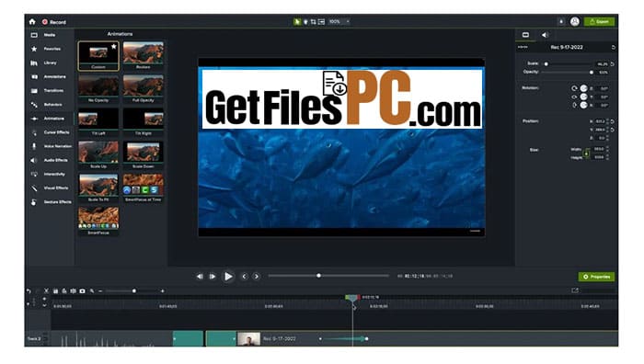Select the Custom animation thumbnail
The image size is (644, 364).
click(98, 56)
